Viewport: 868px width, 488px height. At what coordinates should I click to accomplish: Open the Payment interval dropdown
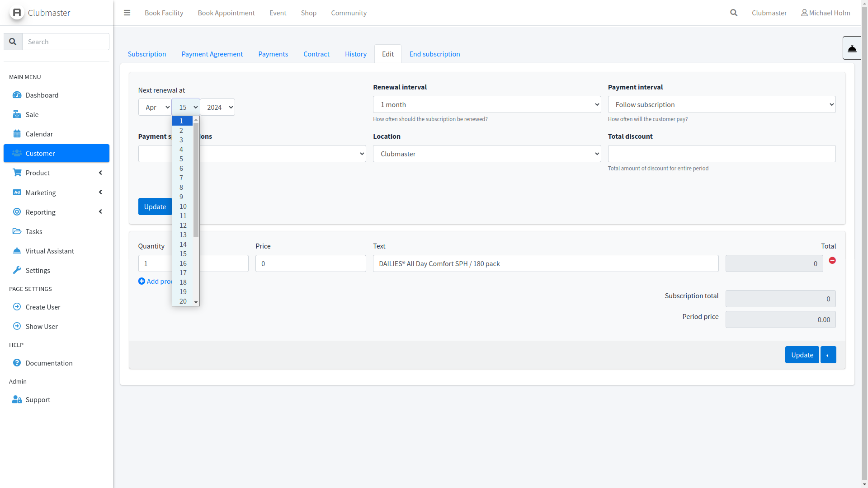pyautogui.click(x=721, y=104)
